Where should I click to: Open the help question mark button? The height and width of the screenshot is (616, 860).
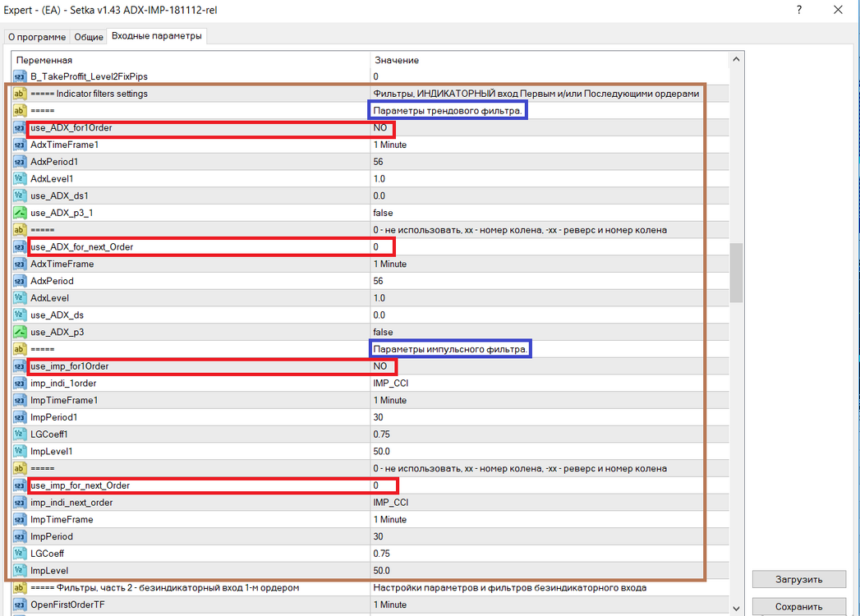(x=799, y=10)
